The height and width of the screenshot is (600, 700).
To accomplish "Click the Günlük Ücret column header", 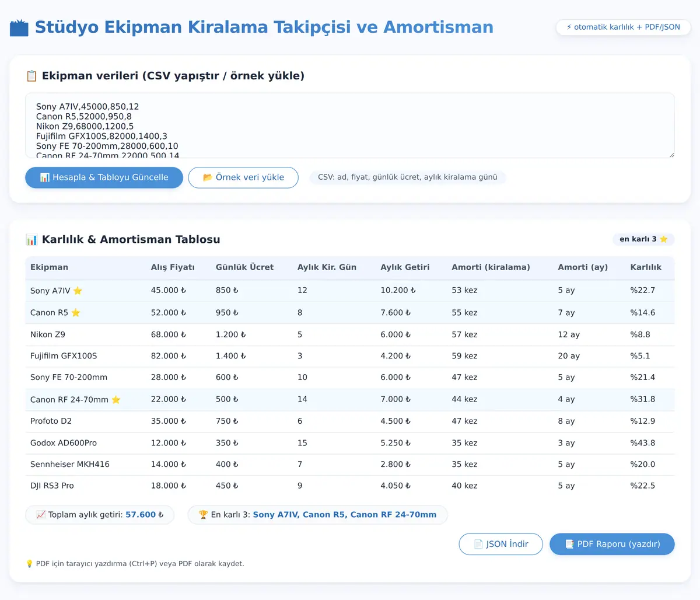I will pyautogui.click(x=244, y=267).
